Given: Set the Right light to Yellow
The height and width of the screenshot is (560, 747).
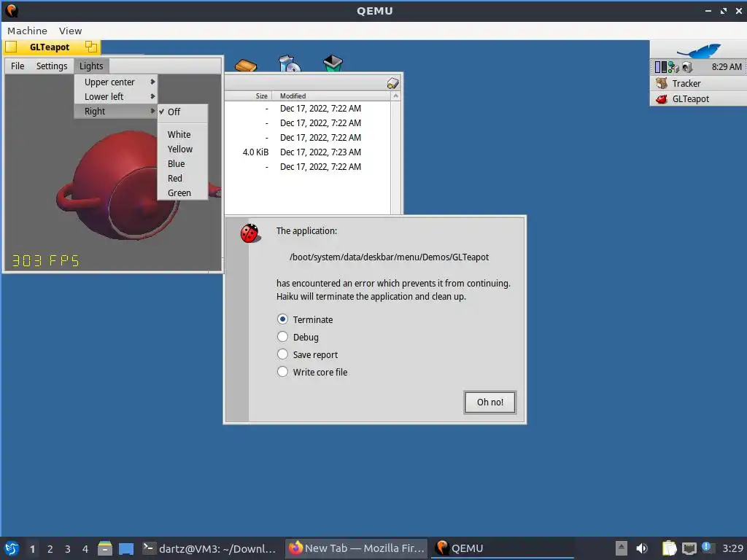Looking at the screenshot, I should click(182, 149).
